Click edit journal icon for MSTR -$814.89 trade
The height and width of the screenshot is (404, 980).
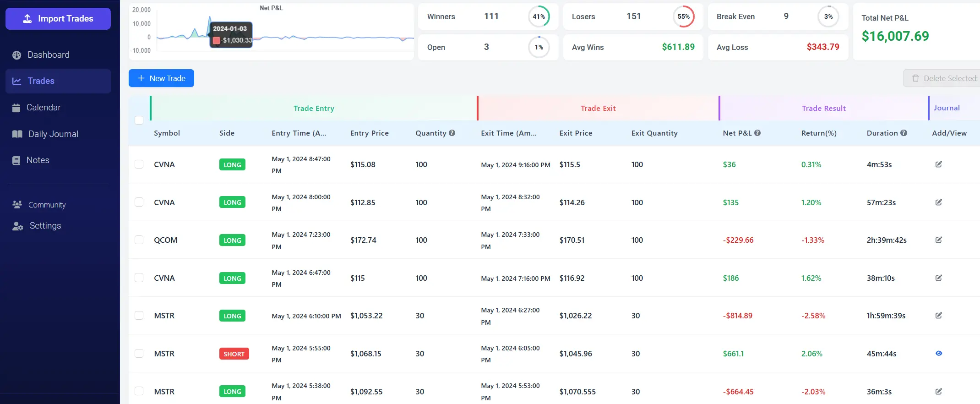(x=938, y=316)
